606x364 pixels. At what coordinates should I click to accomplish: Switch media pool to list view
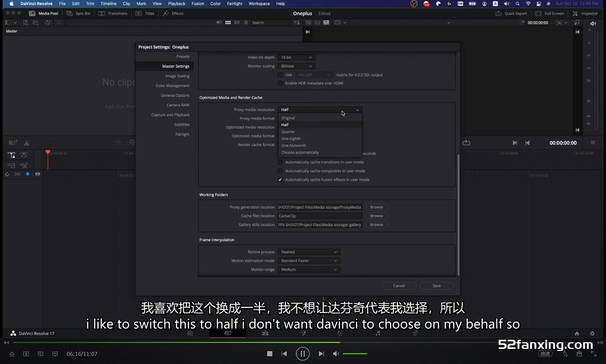coord(245,23)
